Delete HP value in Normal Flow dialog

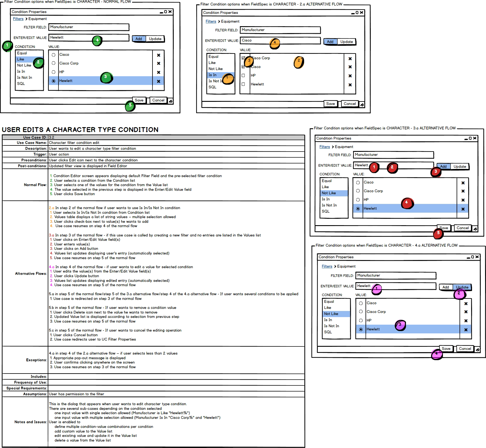[x=159, y=72]
